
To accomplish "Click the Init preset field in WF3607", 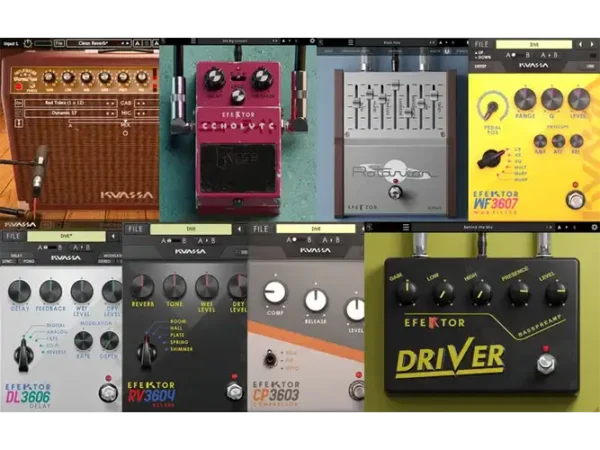I will (x=534, y=44).
